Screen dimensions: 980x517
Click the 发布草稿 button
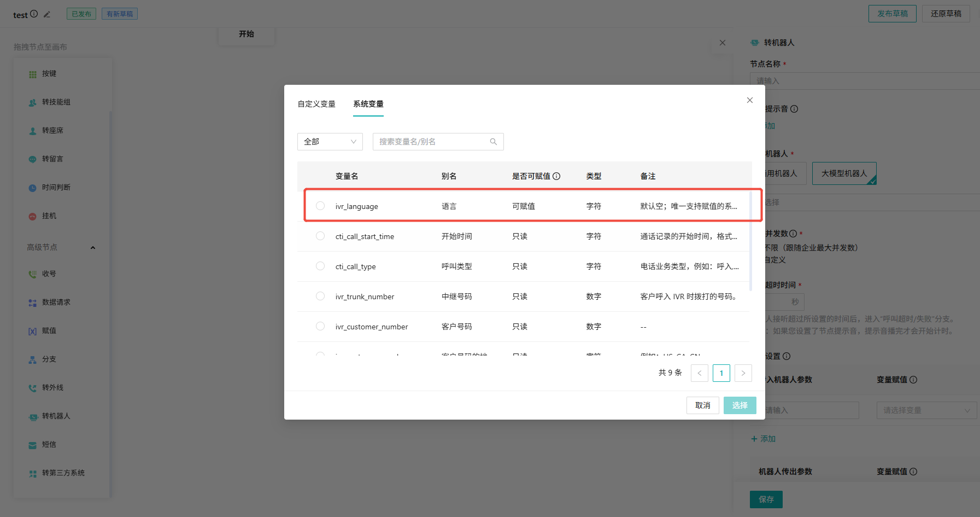click(x=893, y=14)
